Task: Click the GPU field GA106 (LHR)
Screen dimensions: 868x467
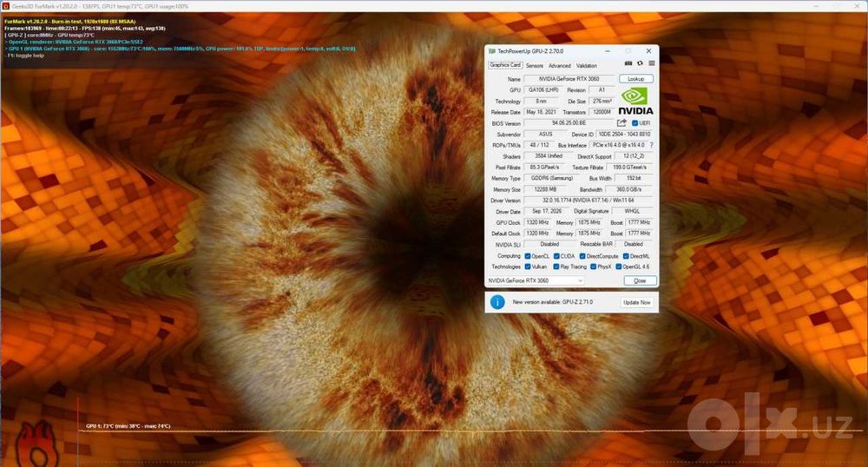Action: pos(543,89)
